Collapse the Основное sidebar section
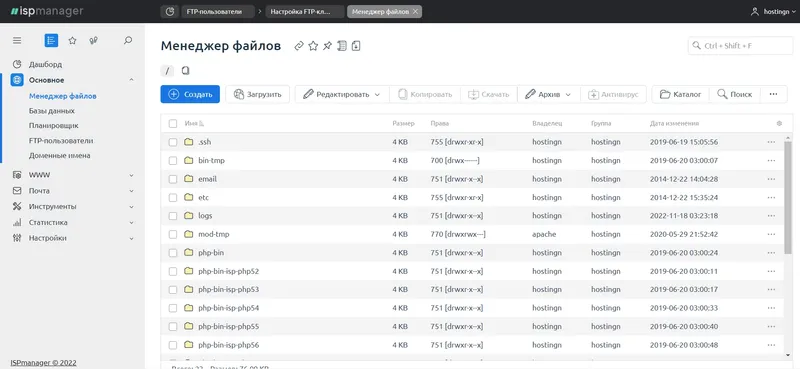Screen dimensions: 800x369 click(131, 80)
